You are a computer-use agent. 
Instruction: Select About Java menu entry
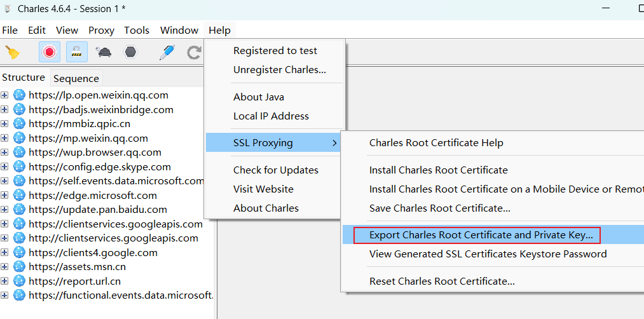[275, 97]
